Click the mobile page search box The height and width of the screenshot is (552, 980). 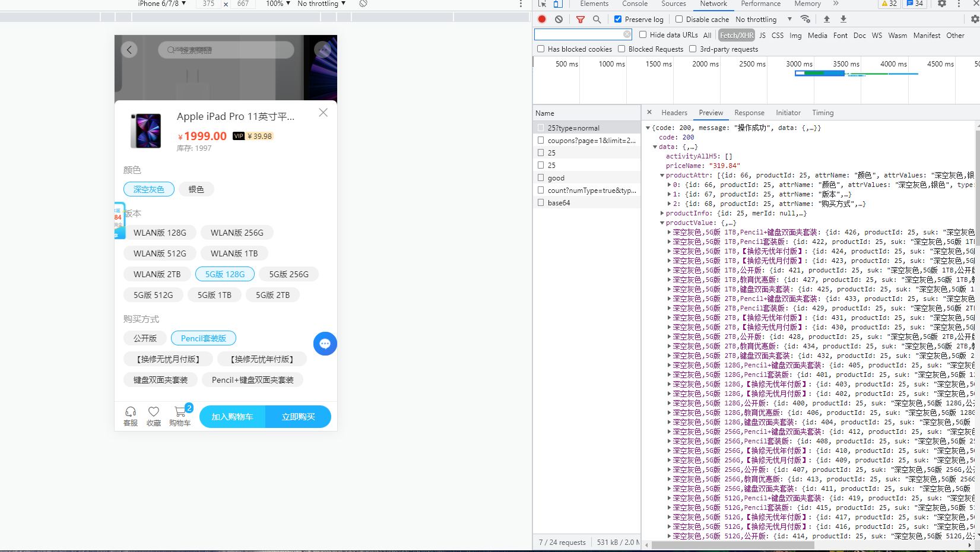(226, 50)
